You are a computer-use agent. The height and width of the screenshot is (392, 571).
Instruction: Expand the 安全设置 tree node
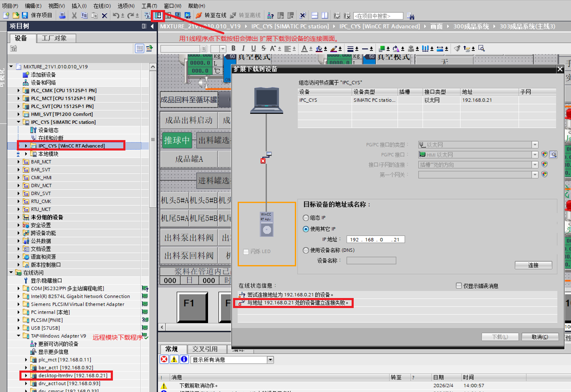(19, 225)
